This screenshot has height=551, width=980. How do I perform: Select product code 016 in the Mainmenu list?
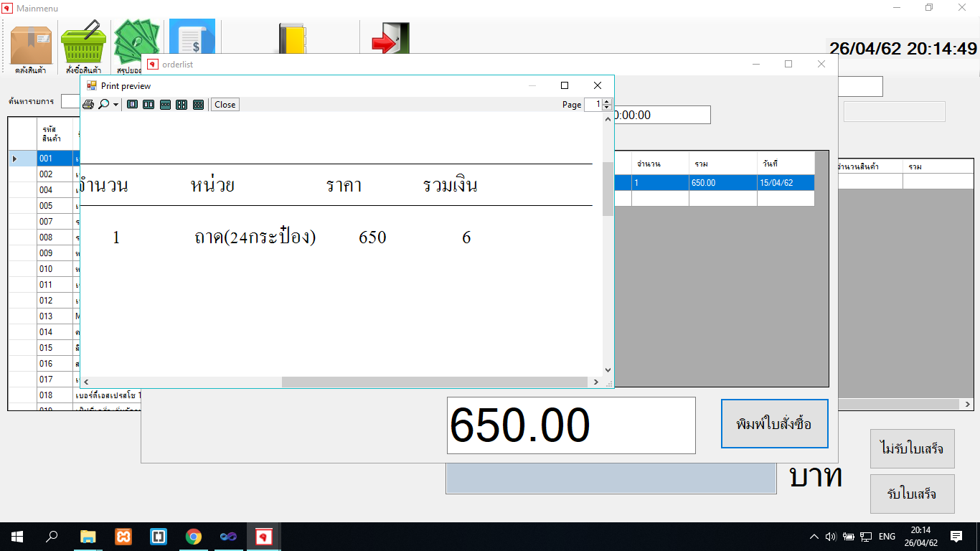click(x=55, y=364)
